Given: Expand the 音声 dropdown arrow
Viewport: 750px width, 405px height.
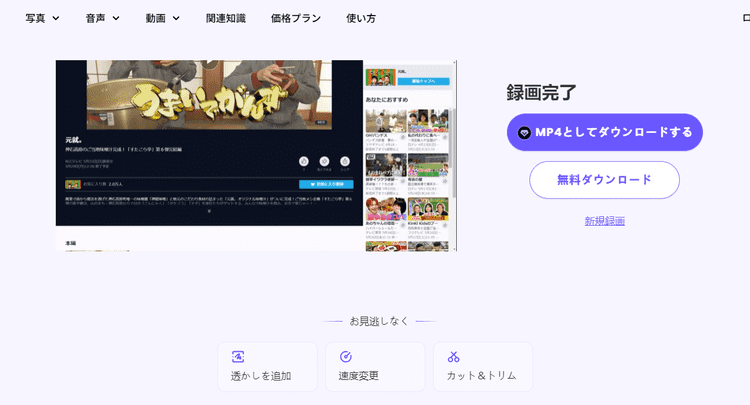Looking at the screenshot, I should [116, 18].
